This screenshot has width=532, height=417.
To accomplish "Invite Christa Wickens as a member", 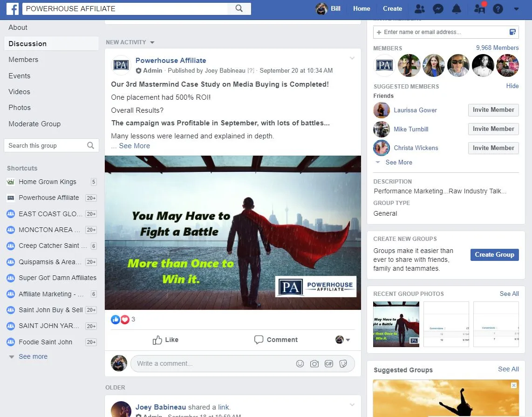I will (x=493, y=148).
